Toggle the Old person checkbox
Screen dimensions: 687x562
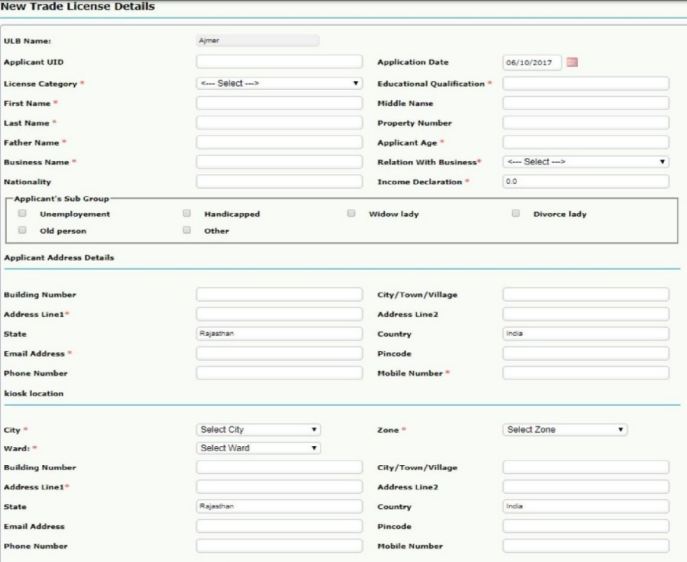coord(22,231)
